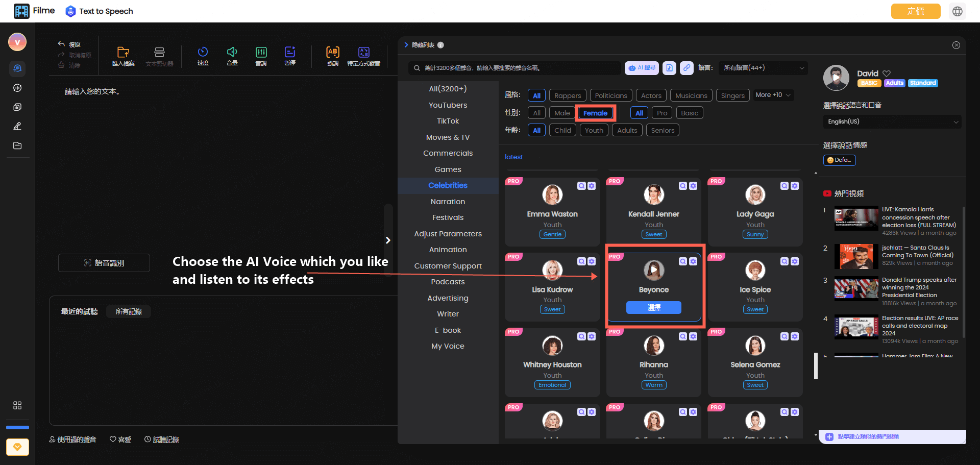Image resolution: width=980 pixels, height=465 pixels.
Task: Collapse the 隱藏列表 voice list chevron
Action: (406, 45)
